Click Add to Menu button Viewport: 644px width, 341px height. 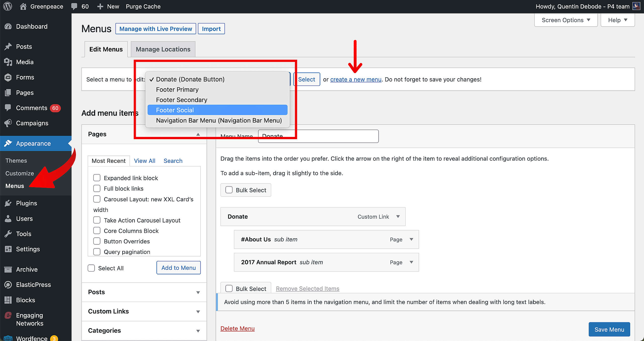(x=179, y=268)
